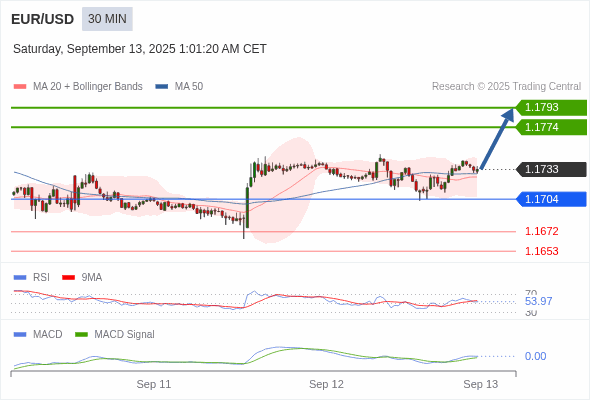
Task: Click the 1.1672 red support label
Action: click(541, 231)
